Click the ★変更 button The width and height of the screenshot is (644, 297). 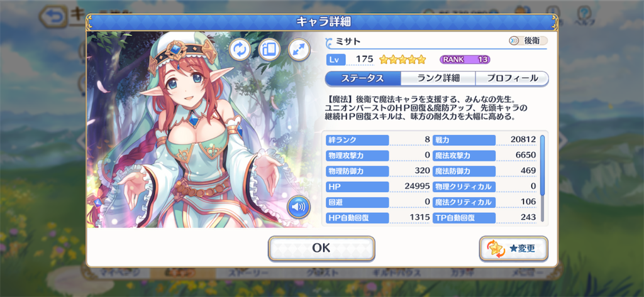click(x=514, y=249)
